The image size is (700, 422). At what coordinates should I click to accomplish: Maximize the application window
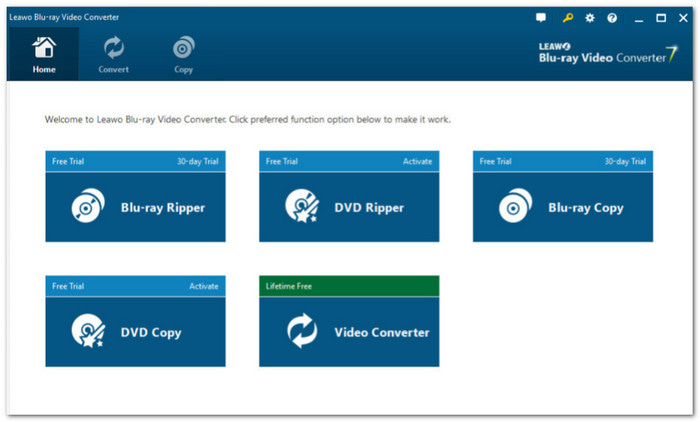(x=661, y=18)
